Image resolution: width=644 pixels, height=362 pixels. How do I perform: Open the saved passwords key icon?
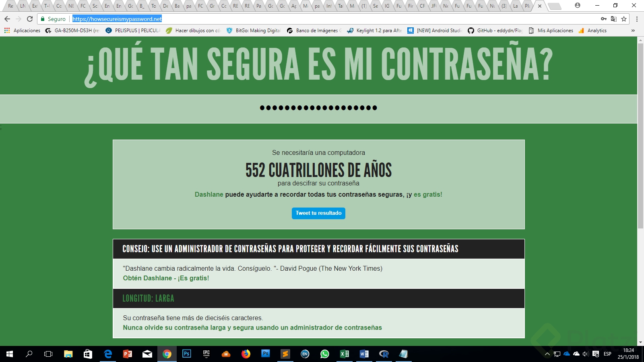[x=603, y=19]
